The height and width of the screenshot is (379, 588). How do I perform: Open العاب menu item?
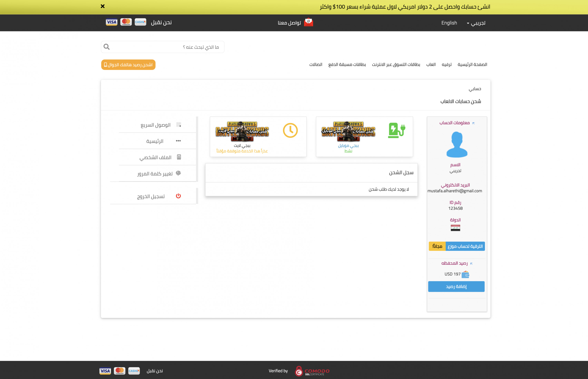tap(431, 64)
